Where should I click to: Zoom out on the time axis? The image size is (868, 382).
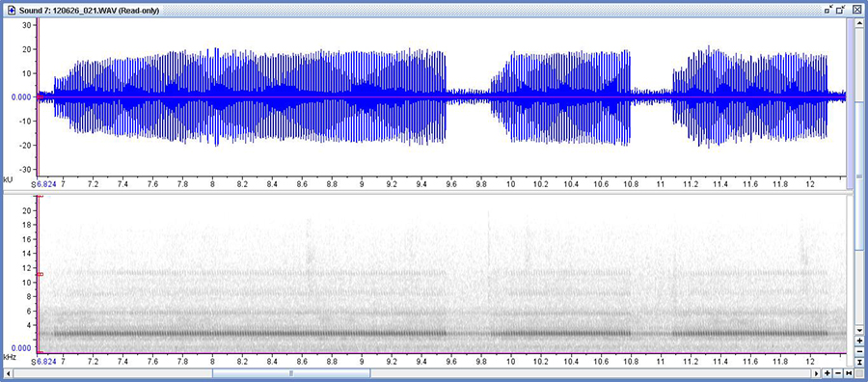[838, 373]
